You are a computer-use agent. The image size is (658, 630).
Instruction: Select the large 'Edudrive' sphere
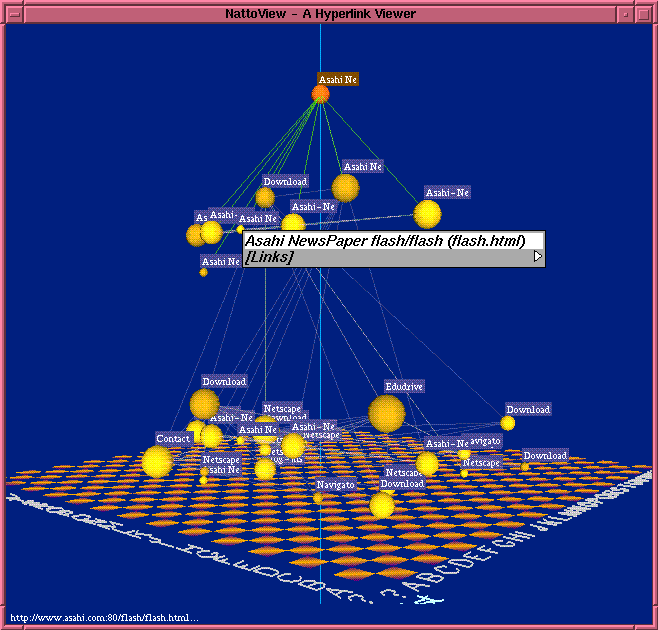[386, 413]
